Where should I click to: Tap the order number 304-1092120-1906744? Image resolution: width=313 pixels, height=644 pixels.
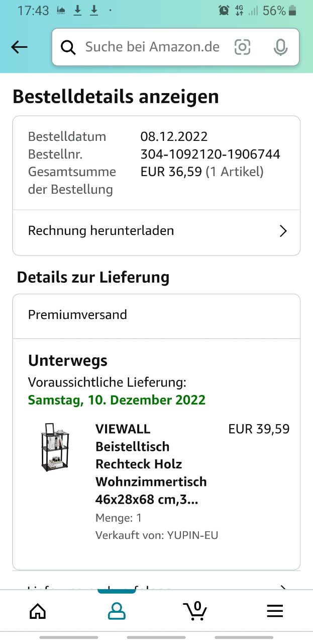point(210,154)
